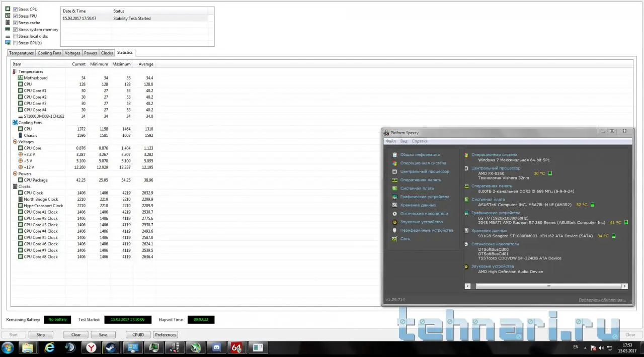The image size is (644, 357).
Task: Open Вид menu in Speccy
Action: 404,141
